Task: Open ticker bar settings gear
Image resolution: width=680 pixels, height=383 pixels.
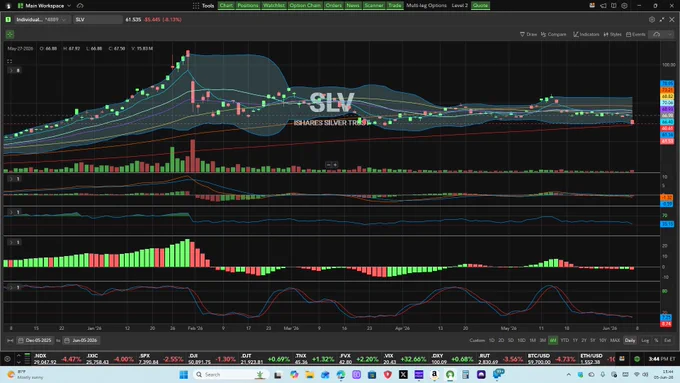Action: tap(7, 359)
